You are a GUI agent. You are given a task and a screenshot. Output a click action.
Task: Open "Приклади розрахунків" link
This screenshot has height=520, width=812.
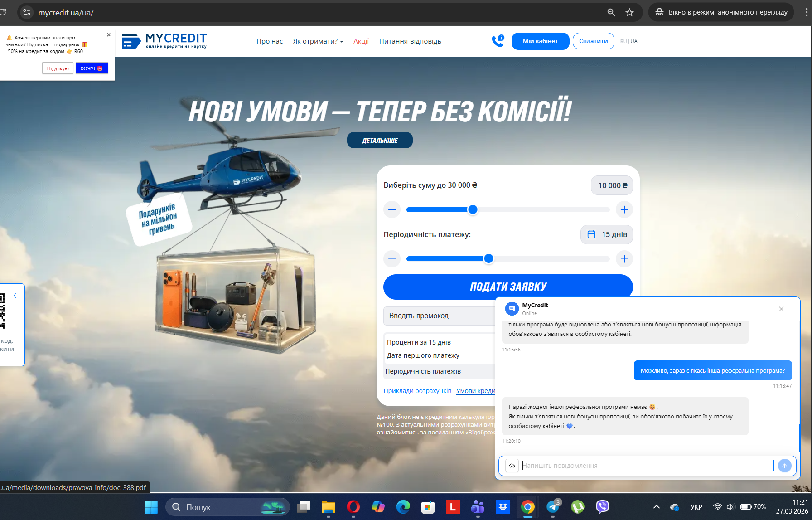(x=417, y=391)
